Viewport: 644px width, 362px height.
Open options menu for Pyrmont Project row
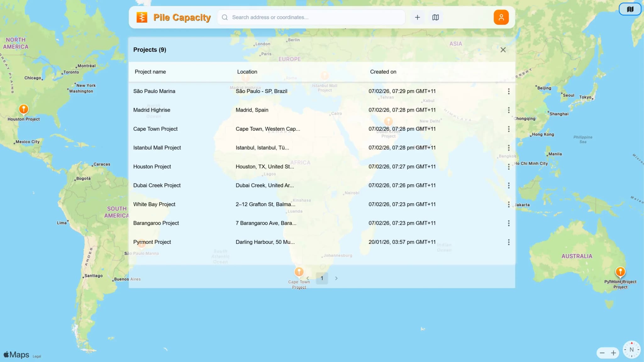(508, 242)
